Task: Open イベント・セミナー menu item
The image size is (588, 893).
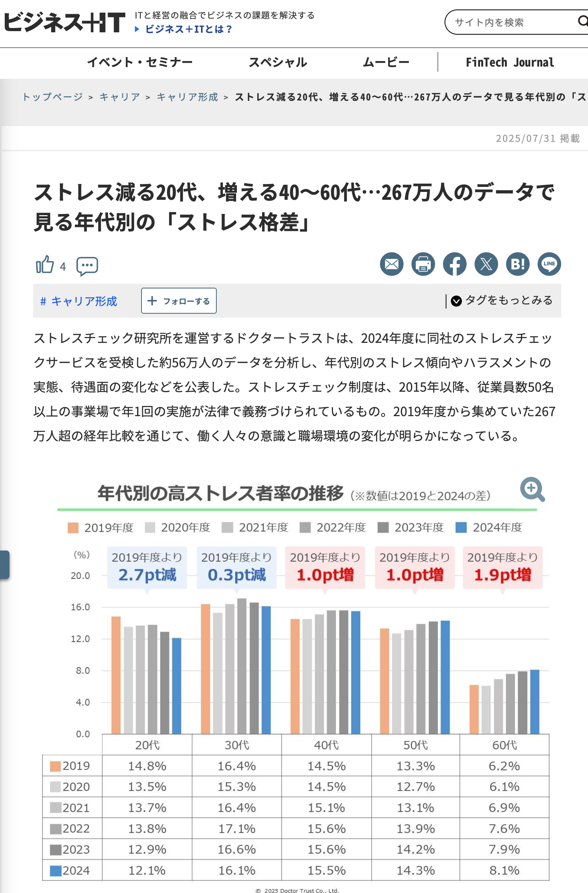Action: [x=140, y=62]
